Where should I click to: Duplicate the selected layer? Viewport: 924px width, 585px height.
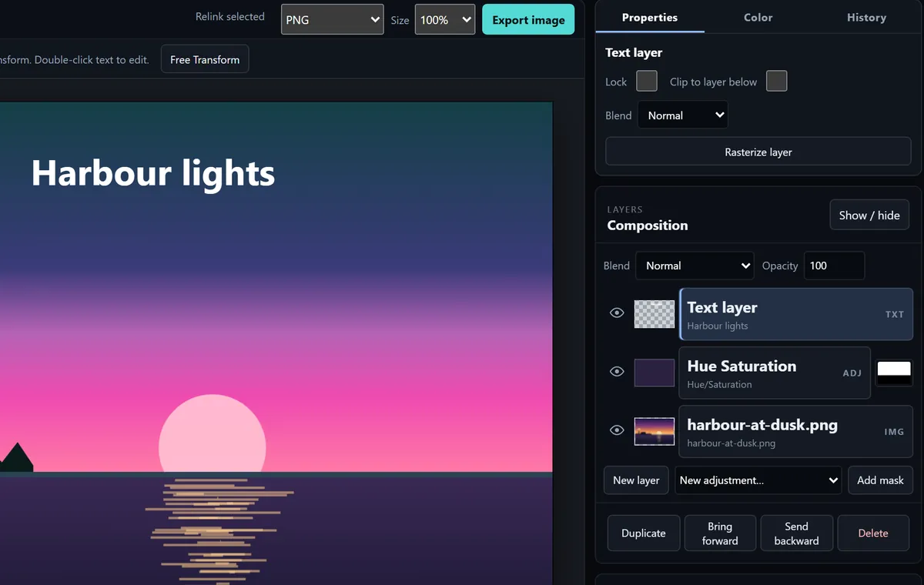tap(644, 533)
